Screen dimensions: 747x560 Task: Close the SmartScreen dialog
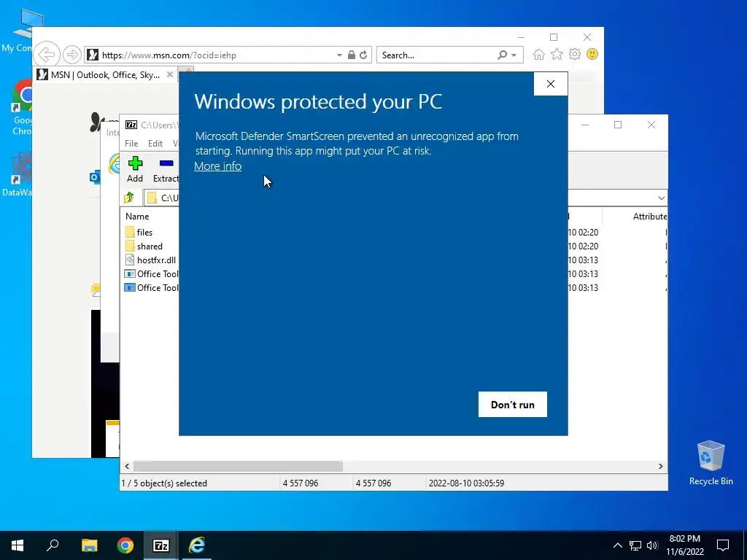(x=551, y=84)
